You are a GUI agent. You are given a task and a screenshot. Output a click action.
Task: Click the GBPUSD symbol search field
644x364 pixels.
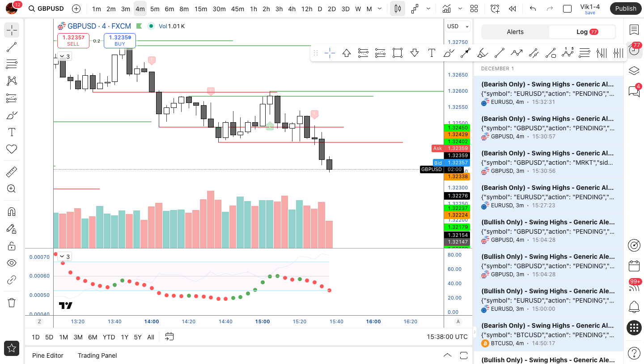[x=46, y=9]
